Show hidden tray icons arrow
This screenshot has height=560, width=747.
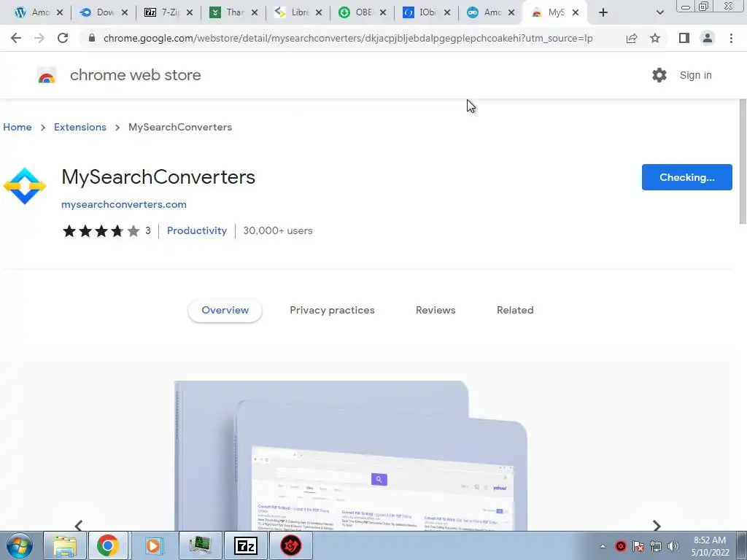tap(603, 546)
